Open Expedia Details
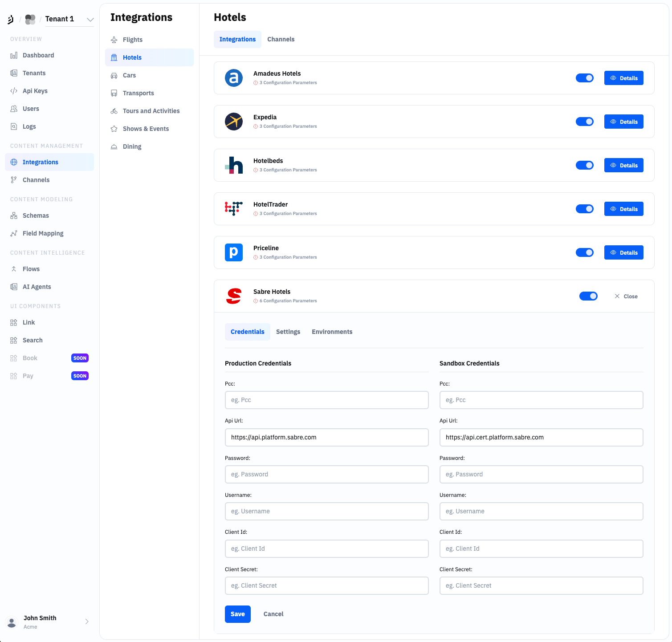This screenshot has width=672, height=642. 623,122
